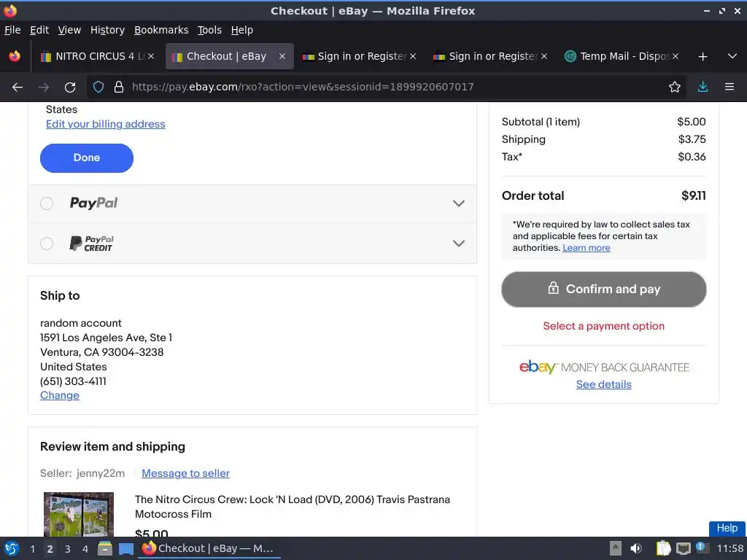747x560 pixels.
Task: Open the taskbar start menu icon
Action: coord(12,548)
